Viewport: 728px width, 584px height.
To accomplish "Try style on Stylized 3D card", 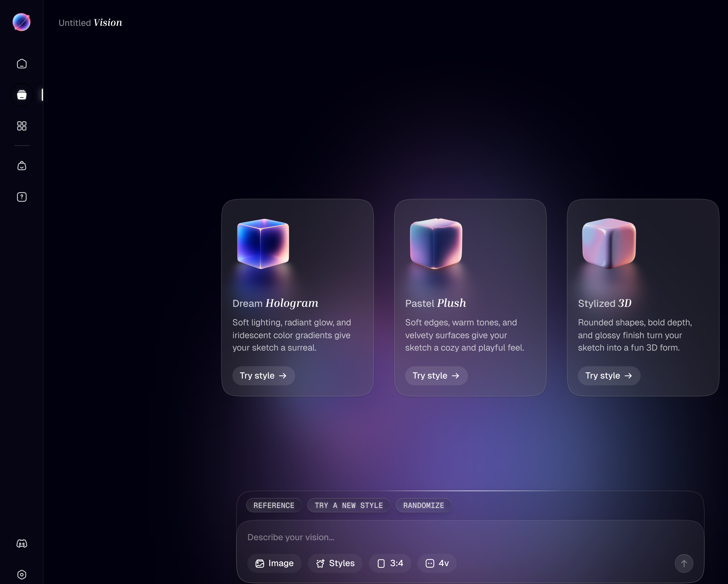I will coord(609,376).
